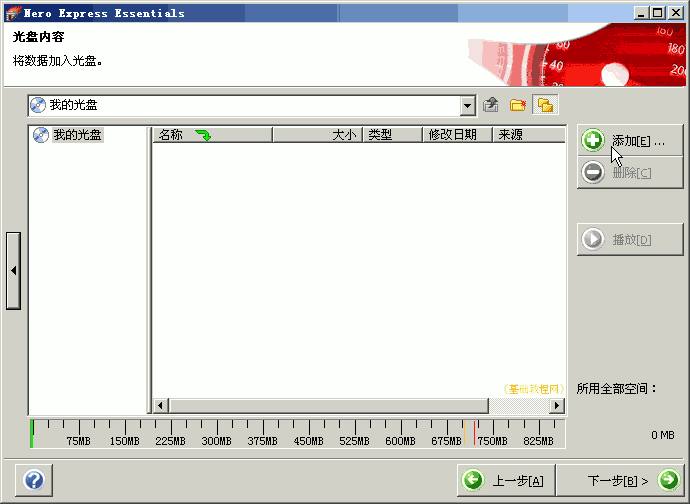Toggle the folder tree view icon
690x504 pixels.
click(x=545, y=105)
